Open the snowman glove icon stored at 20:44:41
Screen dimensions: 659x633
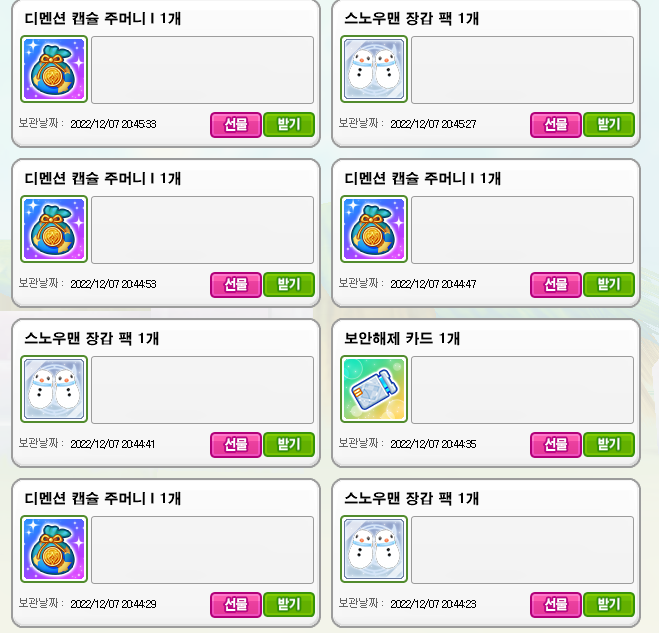[54, 389]
